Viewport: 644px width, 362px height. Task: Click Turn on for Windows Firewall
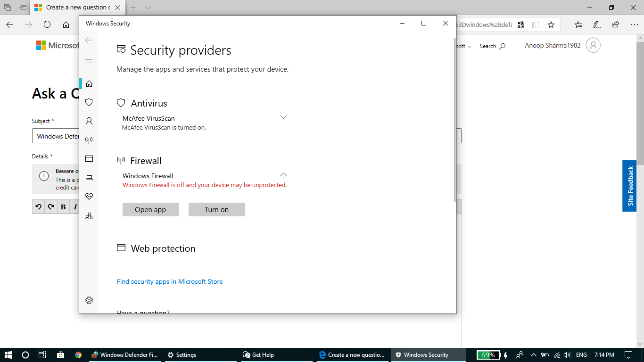(216, 210)
